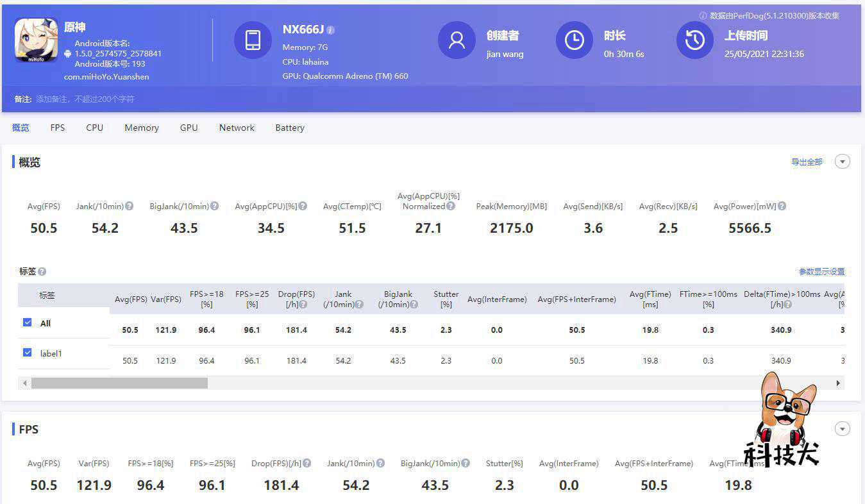This screenshot has width=865, height=504.
Task: Click help icon beside Avg(AppCPU)[%] Normalized
Action: (451, 206)
